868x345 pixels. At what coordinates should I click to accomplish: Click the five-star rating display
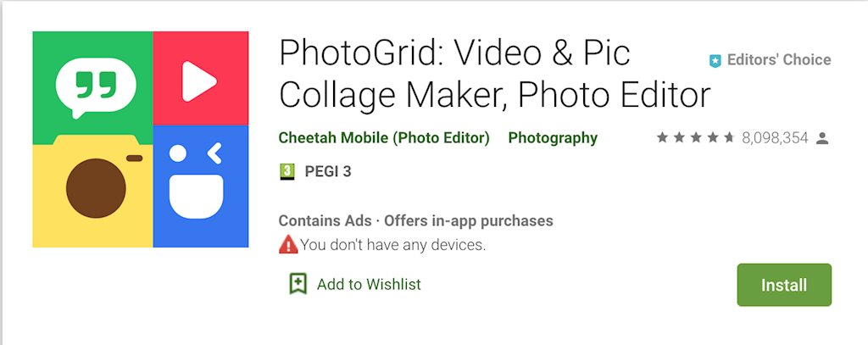click(695, 138)
